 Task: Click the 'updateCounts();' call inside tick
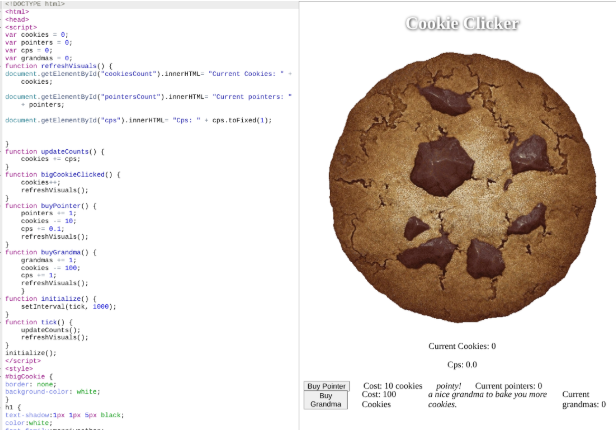click(50, 330)
